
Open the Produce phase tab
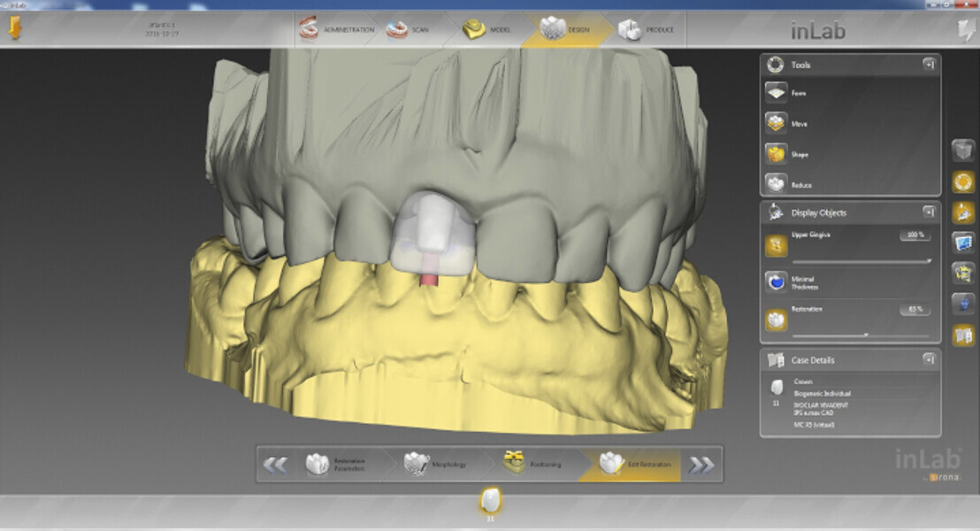647,29
